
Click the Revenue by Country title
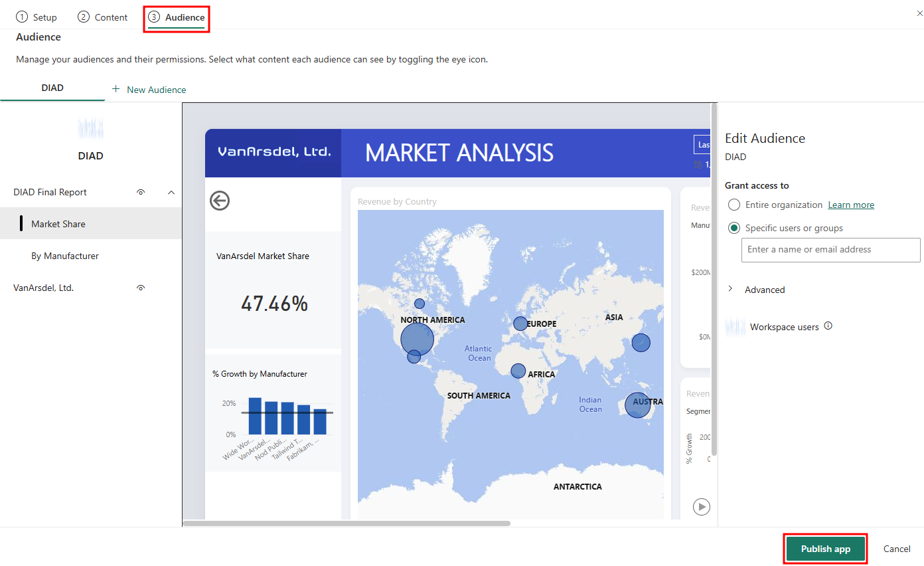coord(397,201)
